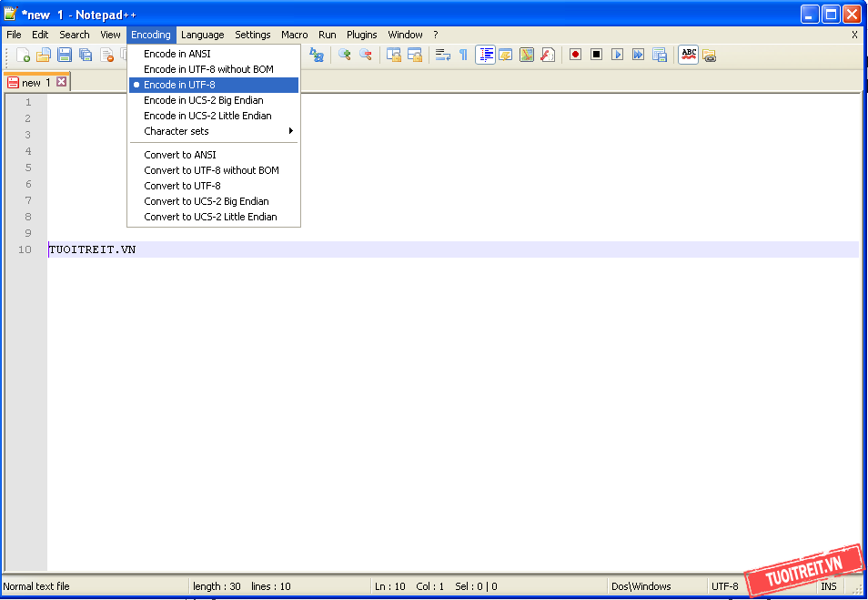The image size is (868, 600).
Task: Click the Spell Check ABC icon
Action: (689, 55)
